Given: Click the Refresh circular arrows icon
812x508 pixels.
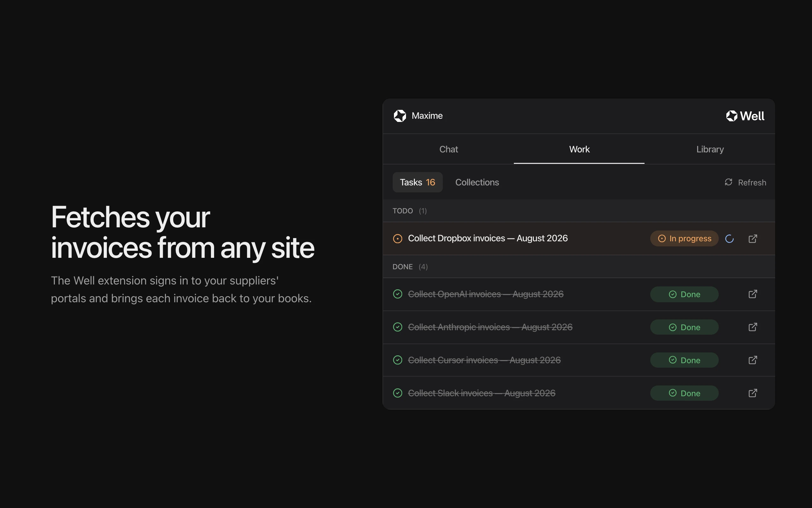Looking at the screenshot, I should point(728,182).
